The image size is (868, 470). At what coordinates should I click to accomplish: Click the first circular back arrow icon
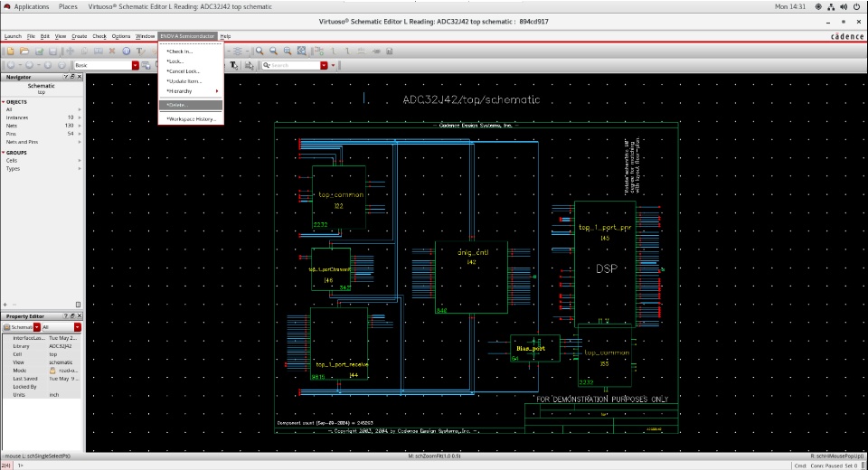click(11, 65)
